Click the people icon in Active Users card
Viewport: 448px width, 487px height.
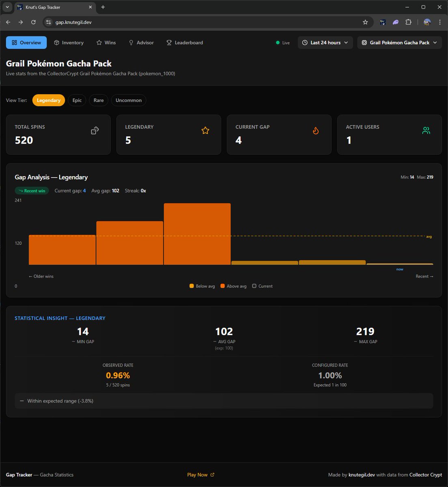click(x=426, y=131)
